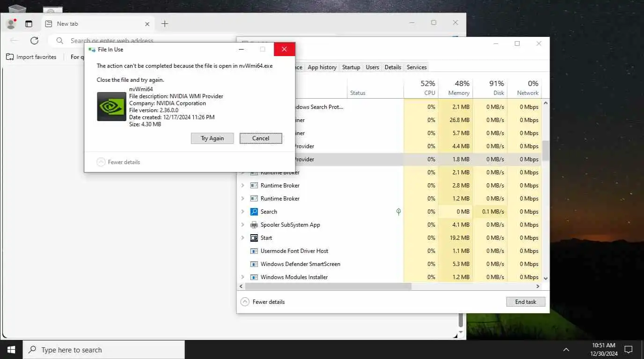Click File In Use title bar icon
Image resolution: width=644 pixels, height=359 pixels.
click(x=92, y=50)
